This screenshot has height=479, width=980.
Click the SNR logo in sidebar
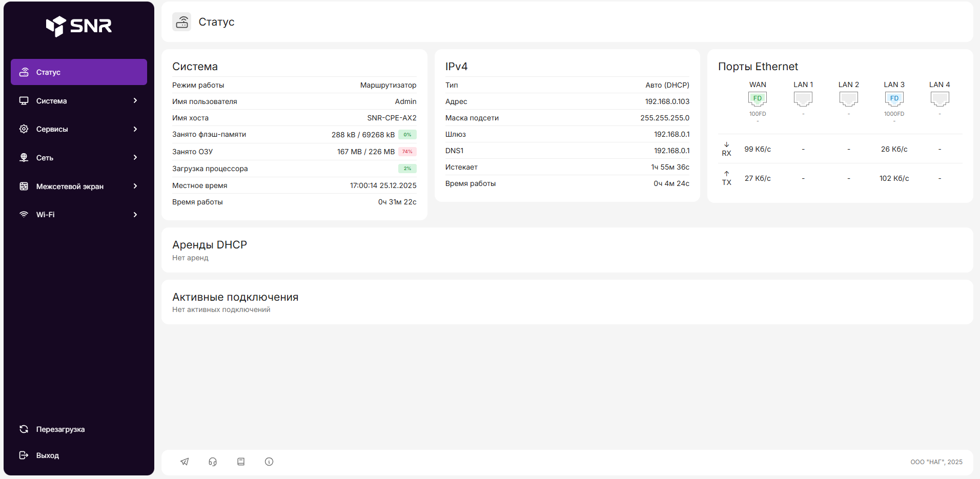point(79,26)
